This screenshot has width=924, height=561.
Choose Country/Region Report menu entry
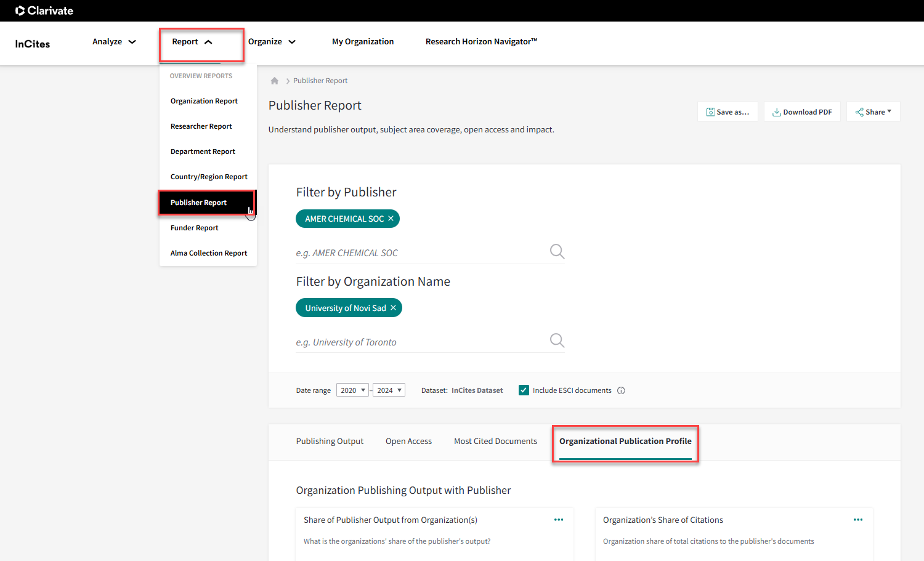click(208, 177)
